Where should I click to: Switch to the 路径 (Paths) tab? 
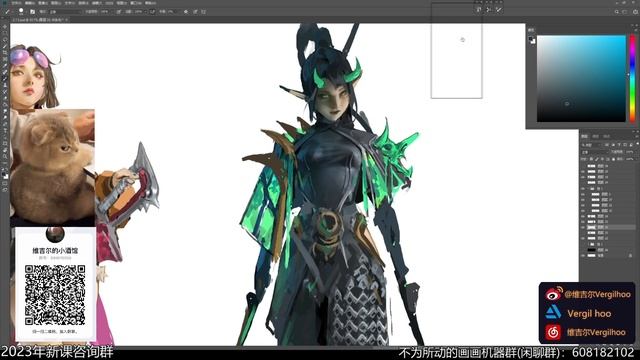click(x=606, y=136)
